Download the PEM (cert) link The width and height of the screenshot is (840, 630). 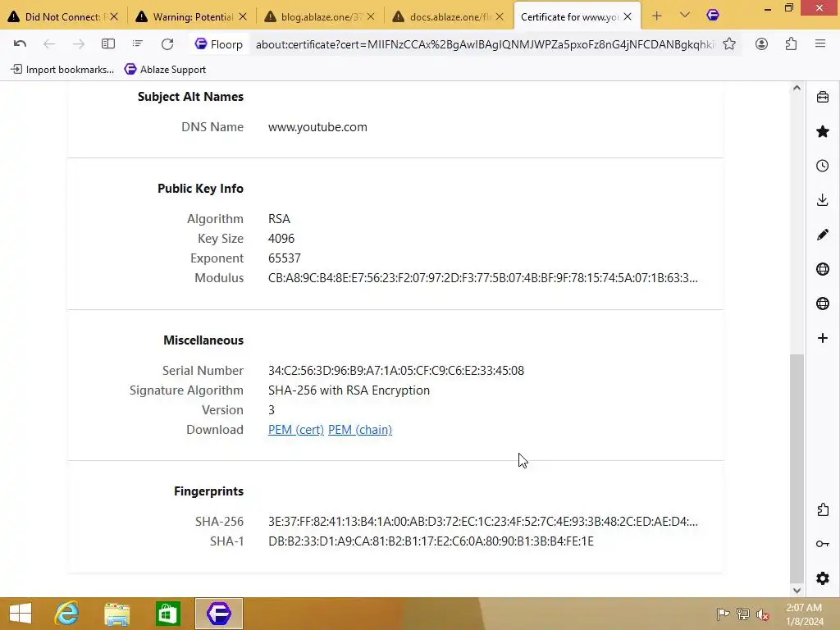[295, 430]
